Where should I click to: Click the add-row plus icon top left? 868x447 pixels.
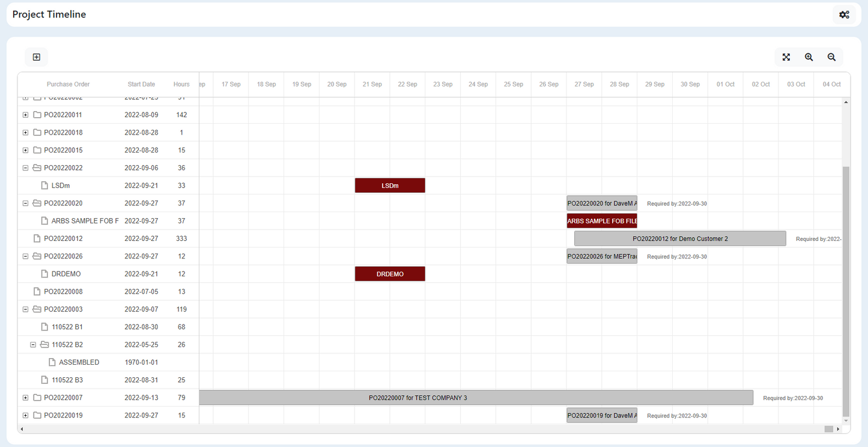pos(36,56)
